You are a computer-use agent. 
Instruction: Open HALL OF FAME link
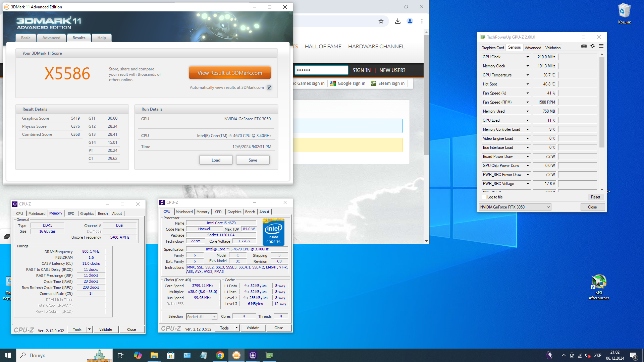coord(323,47)
